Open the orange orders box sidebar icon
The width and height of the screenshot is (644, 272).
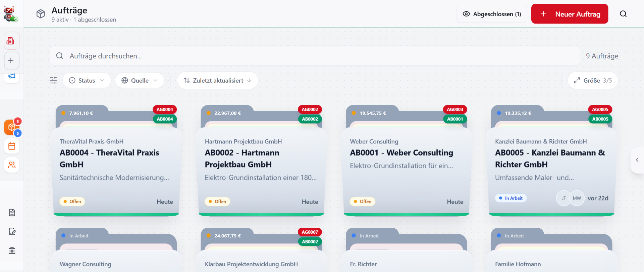point(11,127)
